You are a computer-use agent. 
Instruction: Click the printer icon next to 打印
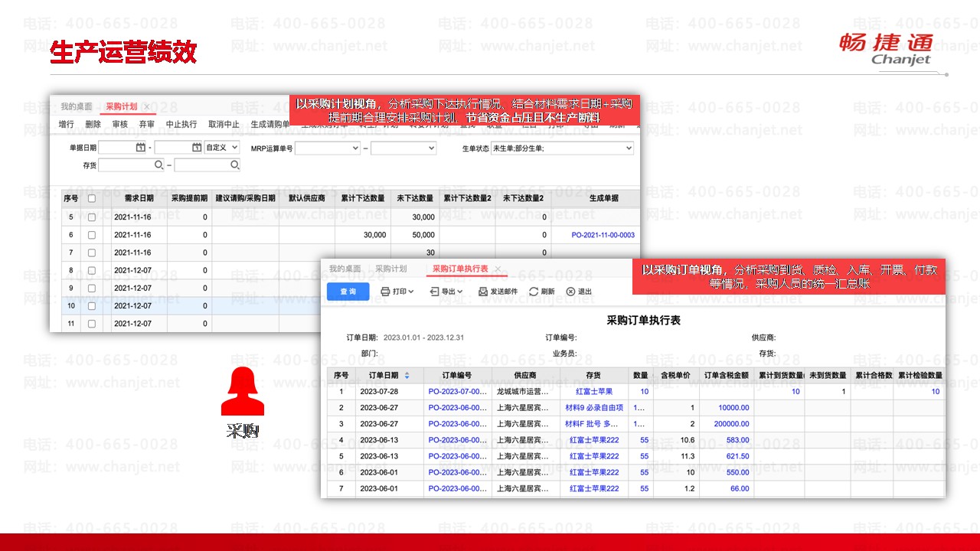coord(385,292)
